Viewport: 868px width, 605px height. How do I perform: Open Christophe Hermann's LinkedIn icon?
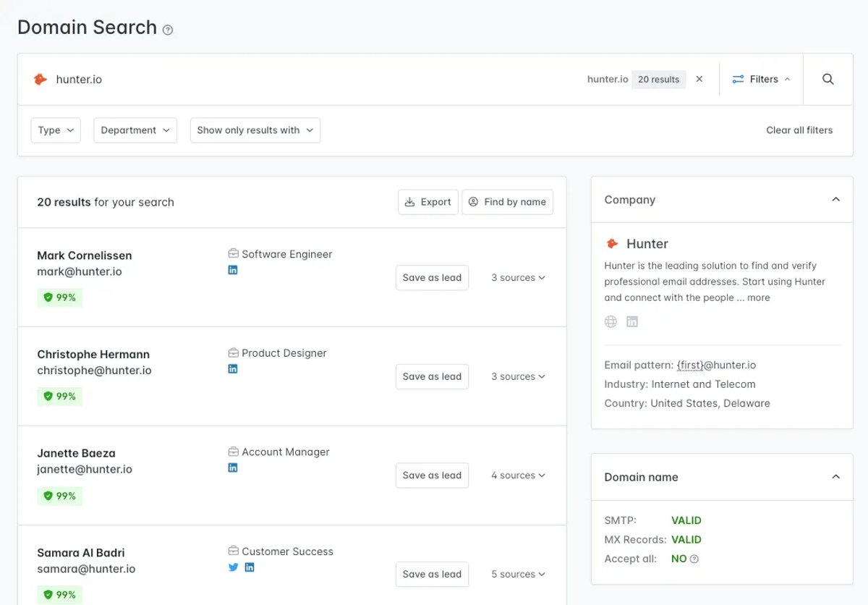click(x=233, y=369)
